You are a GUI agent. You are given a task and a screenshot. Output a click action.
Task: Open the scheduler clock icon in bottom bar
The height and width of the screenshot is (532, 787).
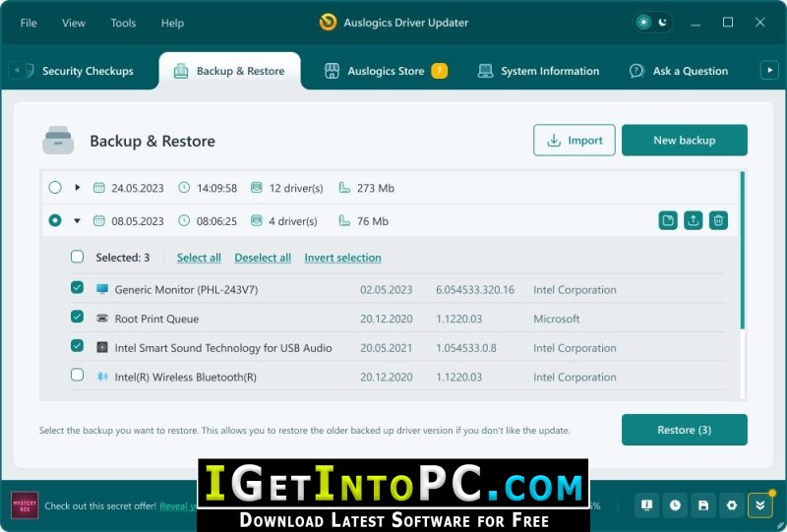pos(675,505)
